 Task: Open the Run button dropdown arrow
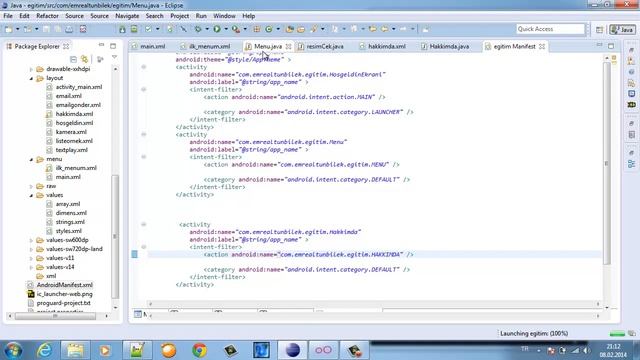[x=226, y=29]
